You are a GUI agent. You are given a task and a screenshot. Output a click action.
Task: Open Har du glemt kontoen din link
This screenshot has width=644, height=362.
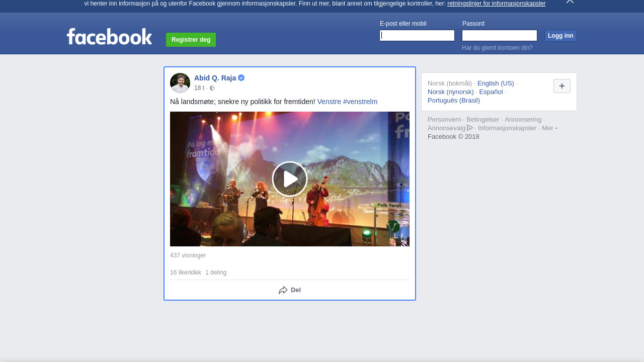coord(497,48)
